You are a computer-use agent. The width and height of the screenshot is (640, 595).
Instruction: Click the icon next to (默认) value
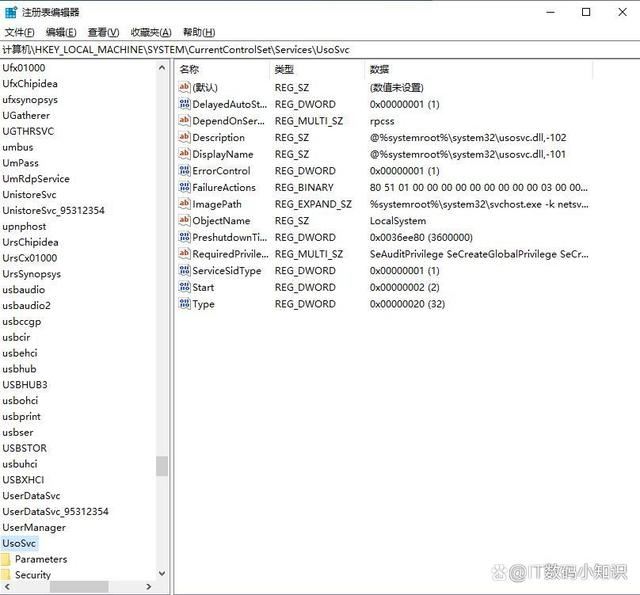click(184, 87)
